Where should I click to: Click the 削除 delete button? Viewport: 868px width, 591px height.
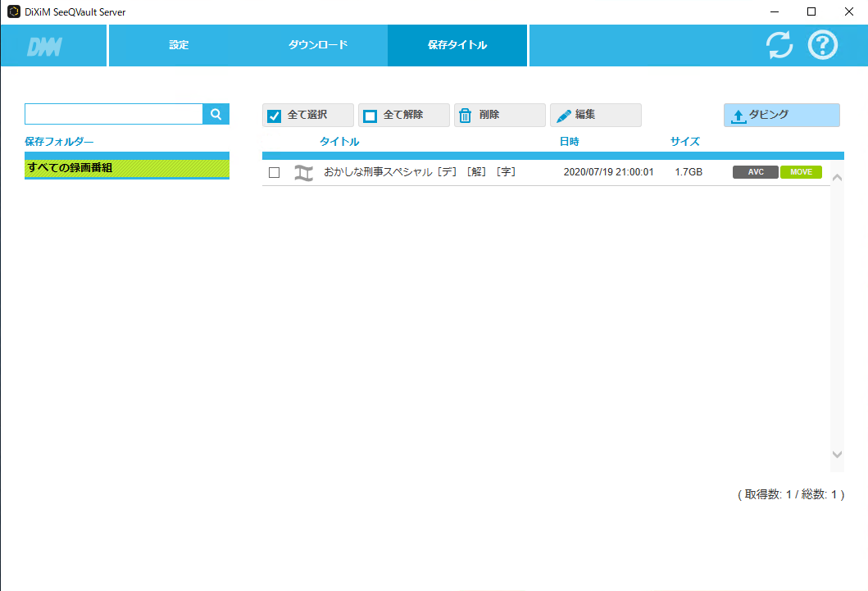[x=499, y=116]
